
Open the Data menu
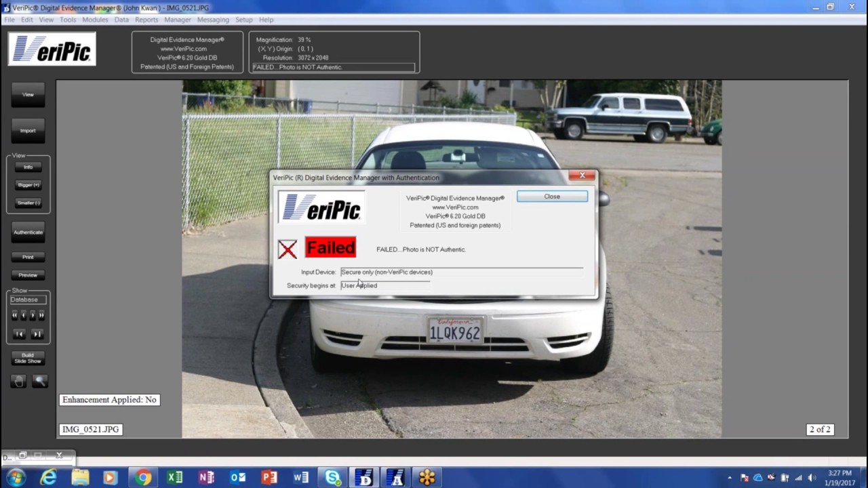pyautogui.click(x=121, y=20)
